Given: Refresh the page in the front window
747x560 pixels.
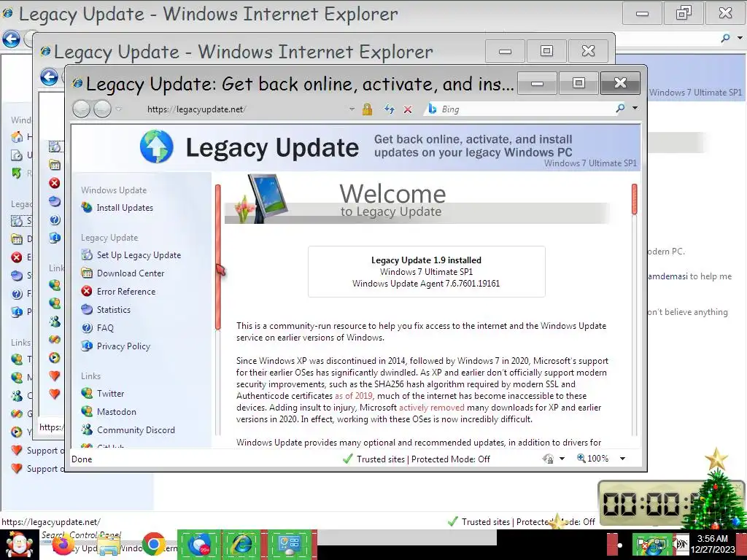Looking at the screenshot, I should click(390, 109).
